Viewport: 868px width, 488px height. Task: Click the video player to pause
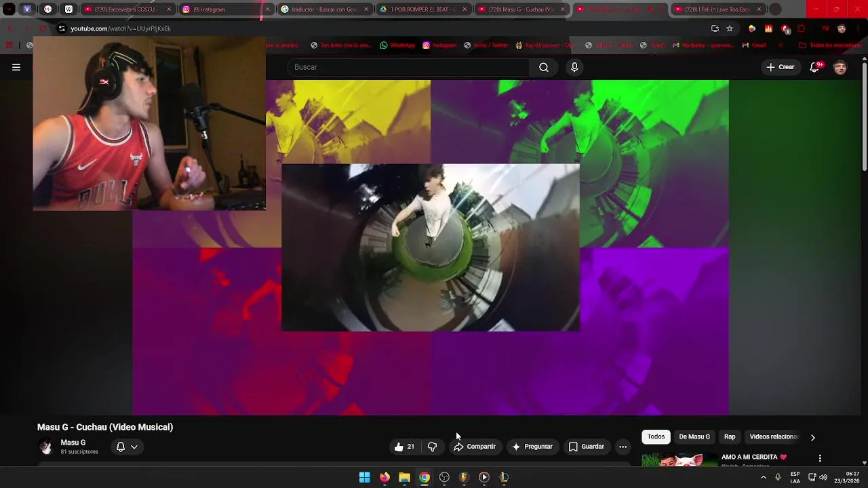pos(431,247)
